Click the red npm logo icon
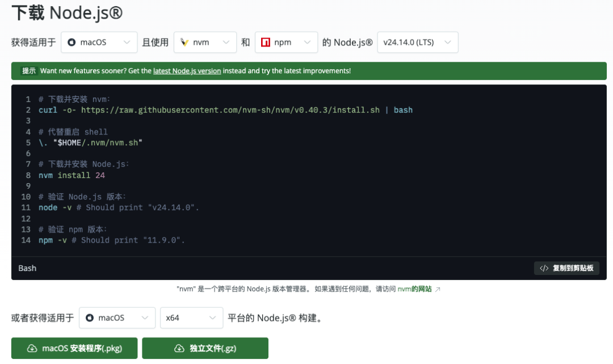 [x=266, y=42]
